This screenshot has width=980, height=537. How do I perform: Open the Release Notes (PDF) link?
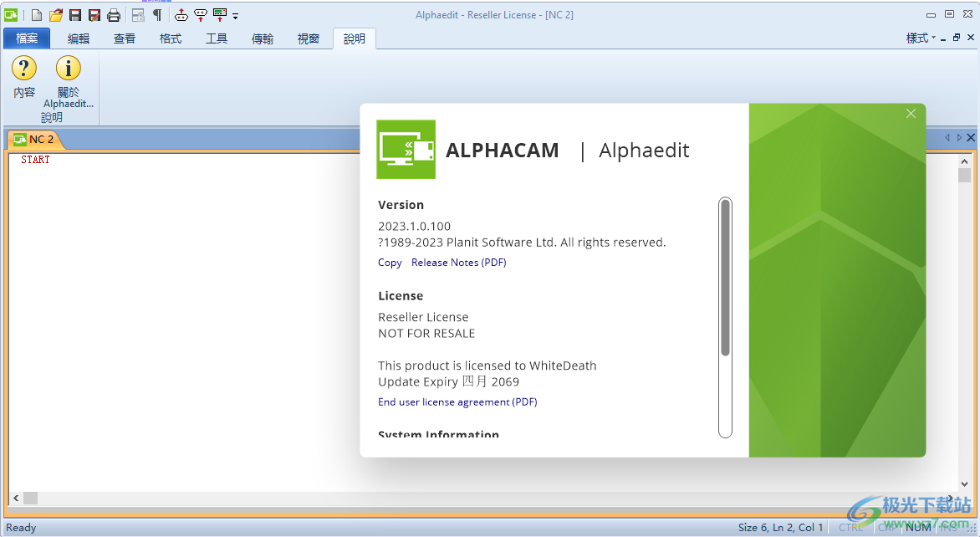pyautogui.click(x=458, y=262)
